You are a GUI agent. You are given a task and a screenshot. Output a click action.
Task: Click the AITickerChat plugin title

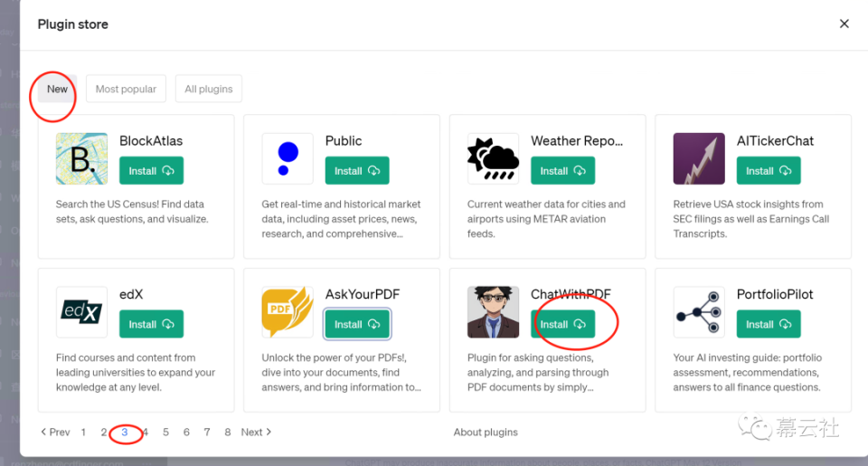pos(775,141)
